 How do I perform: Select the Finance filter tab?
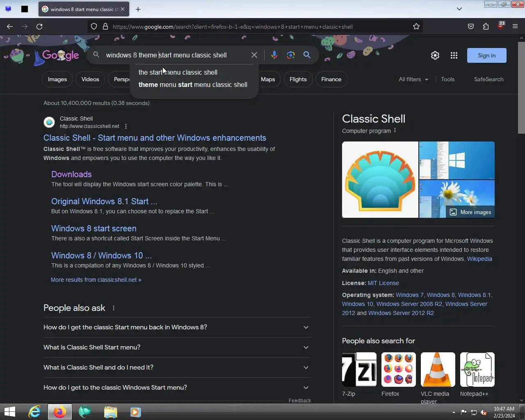tap(331, 79)
